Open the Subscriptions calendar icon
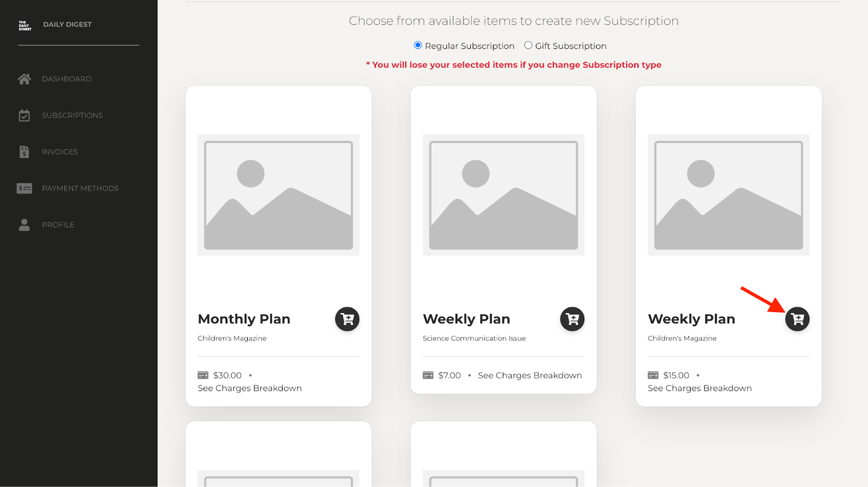Screen dimensions: 868x487 24,115
